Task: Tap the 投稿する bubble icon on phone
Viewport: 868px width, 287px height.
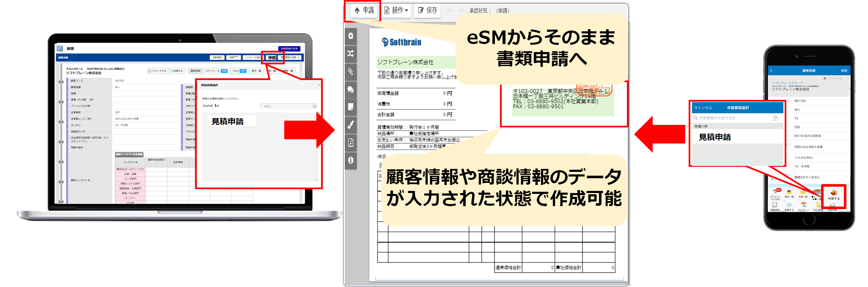Action: [x=789, y=207]
